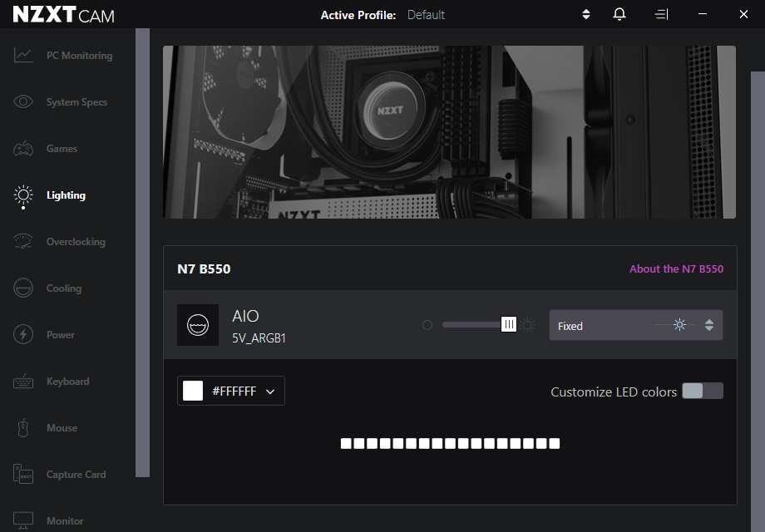Click the AIO device icon
765x532 pixels.
point(198,325)
